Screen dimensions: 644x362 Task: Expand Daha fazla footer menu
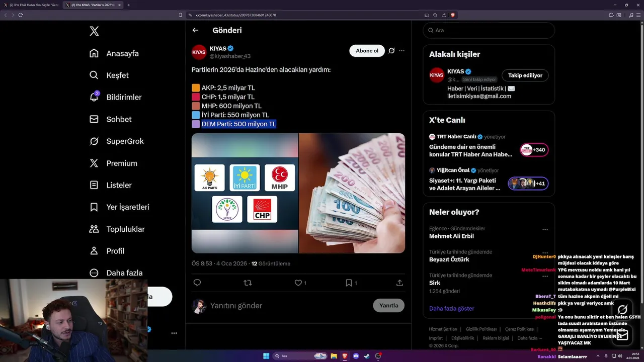click(530, 338)
